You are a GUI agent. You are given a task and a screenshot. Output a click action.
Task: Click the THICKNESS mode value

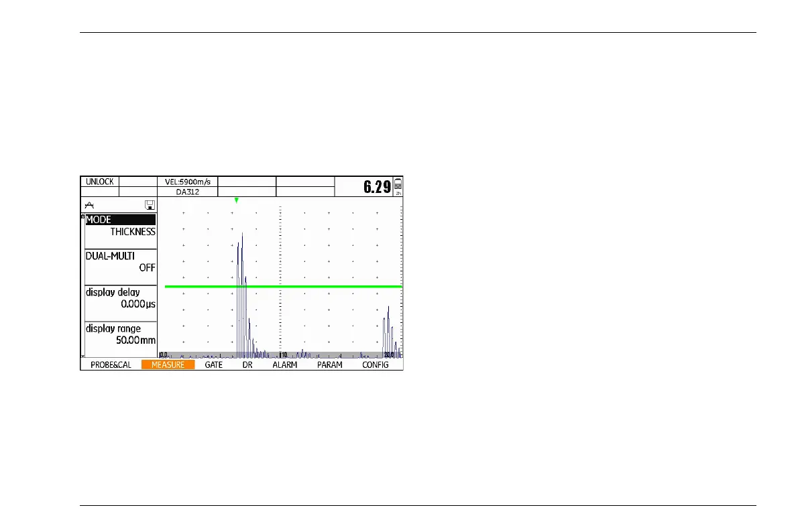click(x=133, y=232)
